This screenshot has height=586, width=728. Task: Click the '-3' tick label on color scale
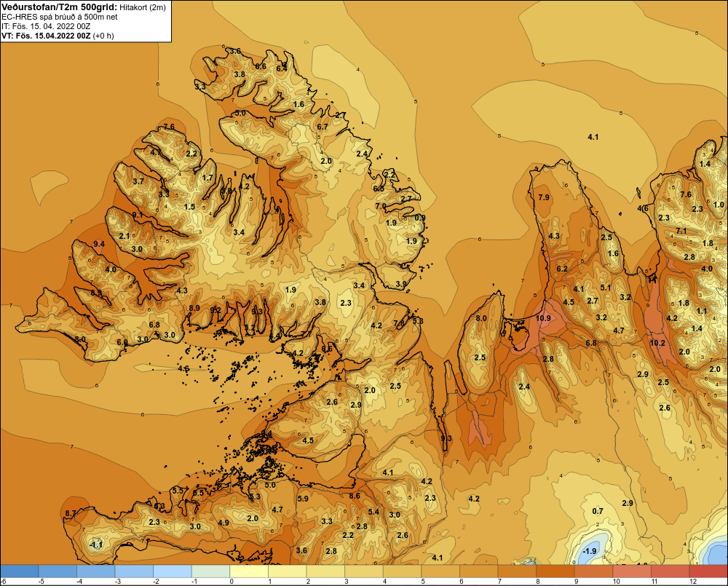click(x=117, y=582)
